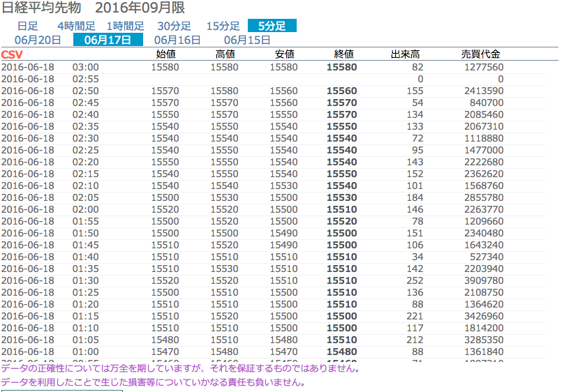Select the 02:45 time cell

86,103
